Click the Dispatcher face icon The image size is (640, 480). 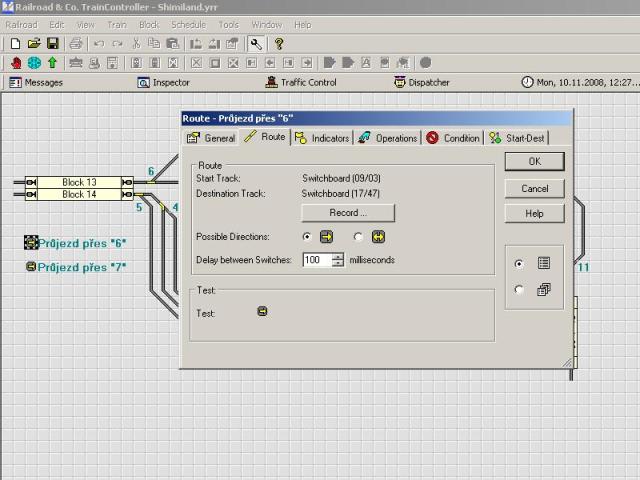click(x=400, y=82)
